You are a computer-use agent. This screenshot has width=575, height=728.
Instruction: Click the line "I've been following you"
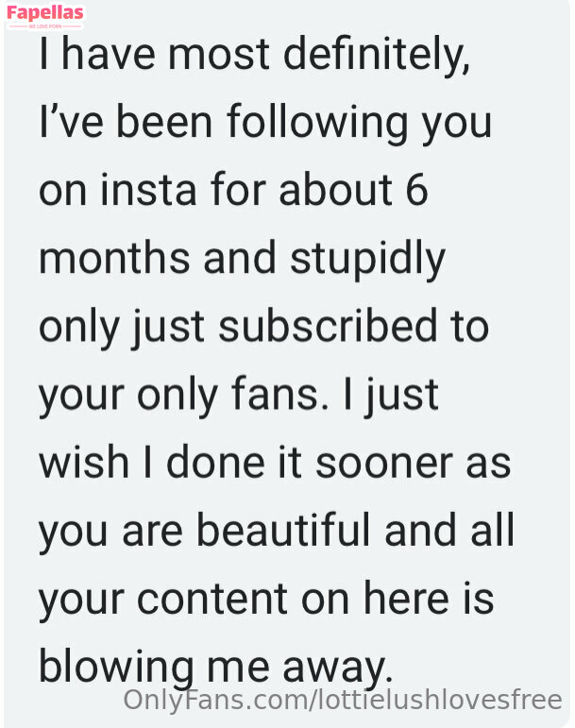click(x=265, y=122)
